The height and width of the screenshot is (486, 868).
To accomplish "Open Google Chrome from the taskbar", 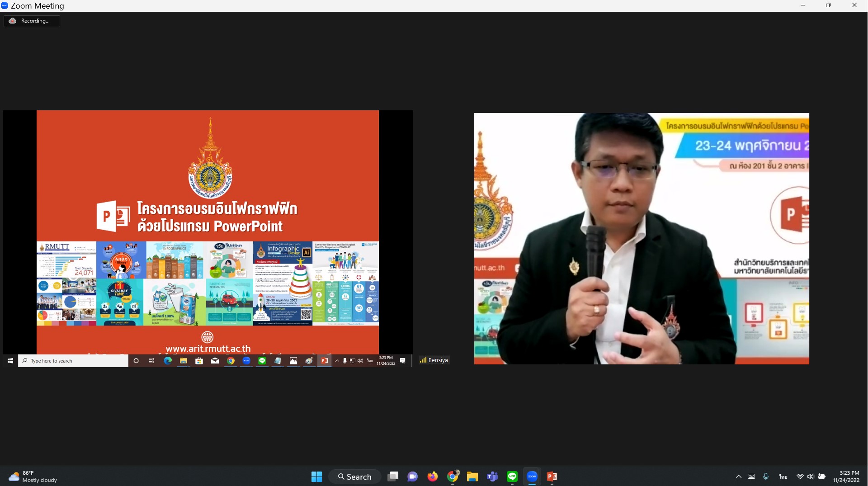I will tap(453, 477).
